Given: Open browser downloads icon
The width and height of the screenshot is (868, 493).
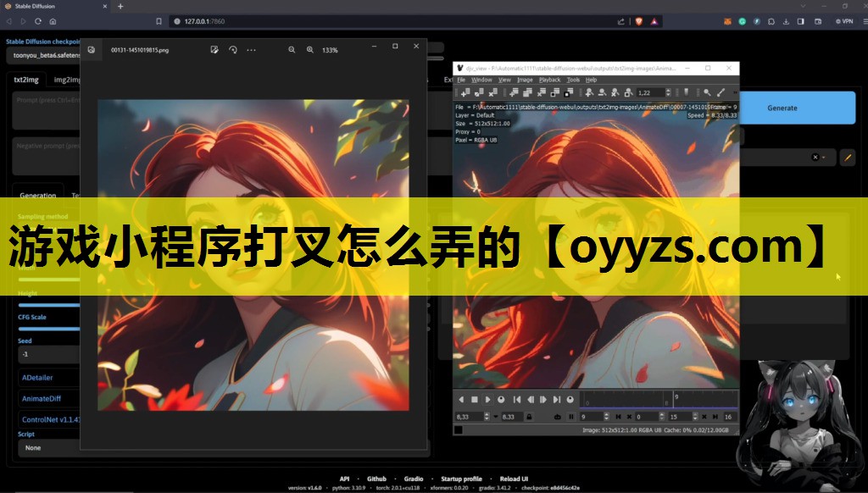Looking at the screenshot, I should 786,21.
